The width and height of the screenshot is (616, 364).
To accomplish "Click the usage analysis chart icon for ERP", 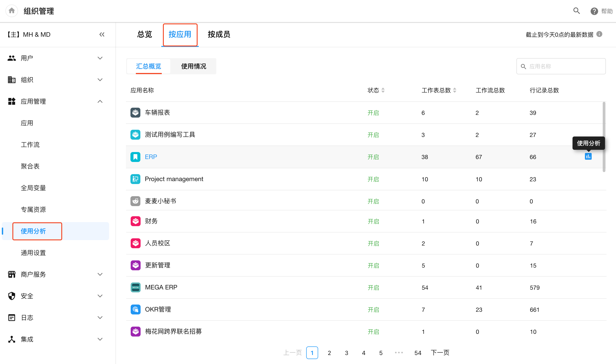I will (x=588, y=157).
